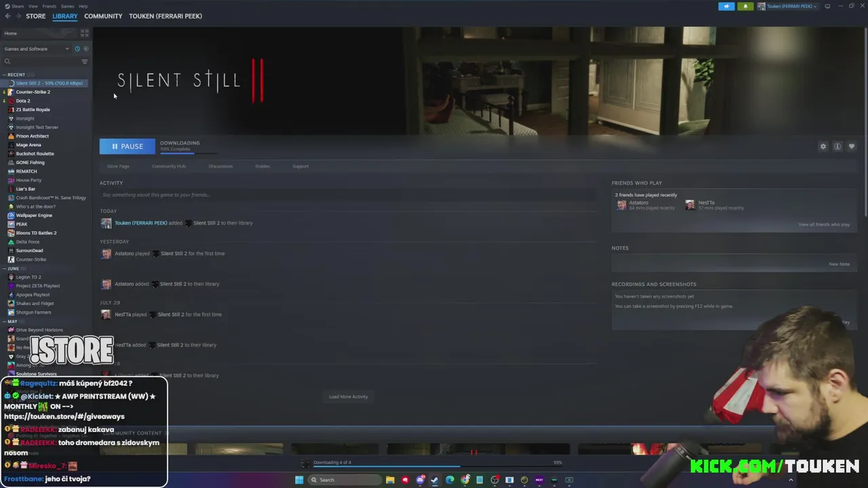The image size is (868, 488).
Task: Pause the Silent Still 2 download
Action: click(x=127, y=146)
